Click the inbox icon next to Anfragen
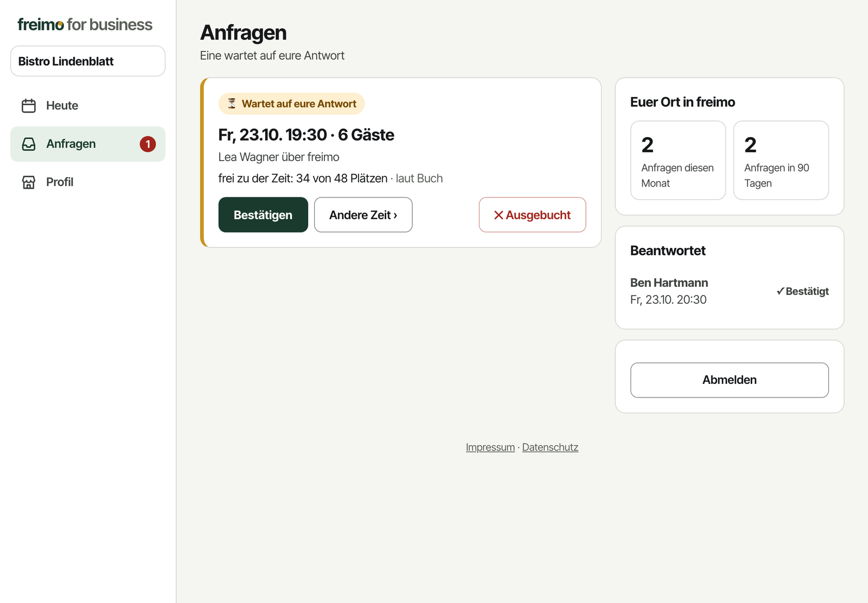The width and height of the screenshot is (868, 603). click(x=29, y=144)
